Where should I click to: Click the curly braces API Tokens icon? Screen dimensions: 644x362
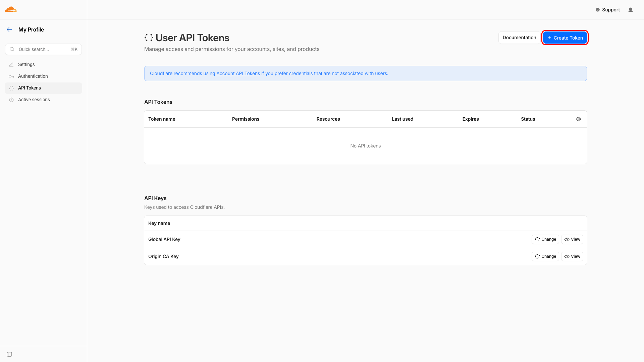(x=11, y=88)
